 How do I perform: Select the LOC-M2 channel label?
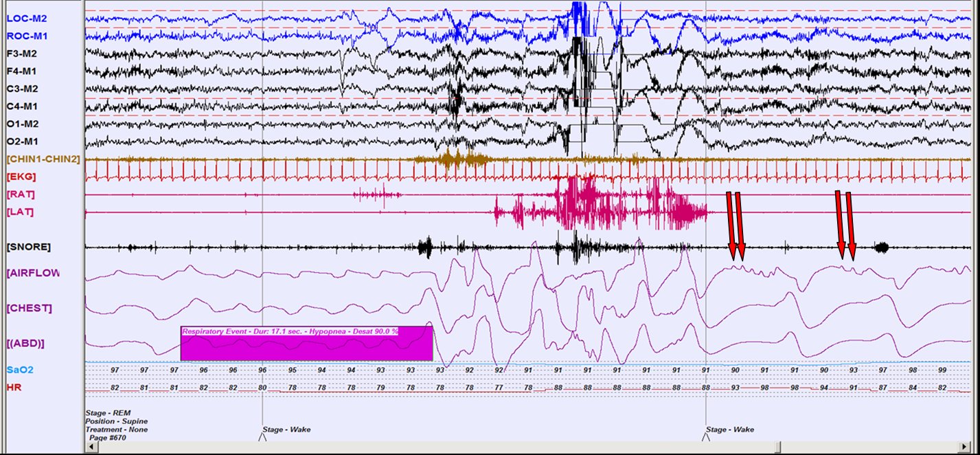(27, 18)
